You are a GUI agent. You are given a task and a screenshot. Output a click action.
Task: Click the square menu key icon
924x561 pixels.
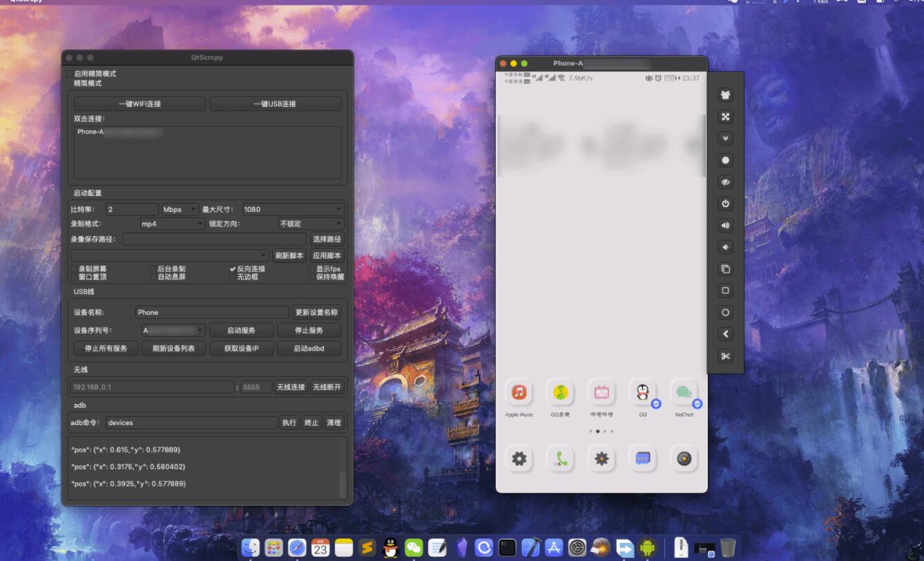pos(725,291)
